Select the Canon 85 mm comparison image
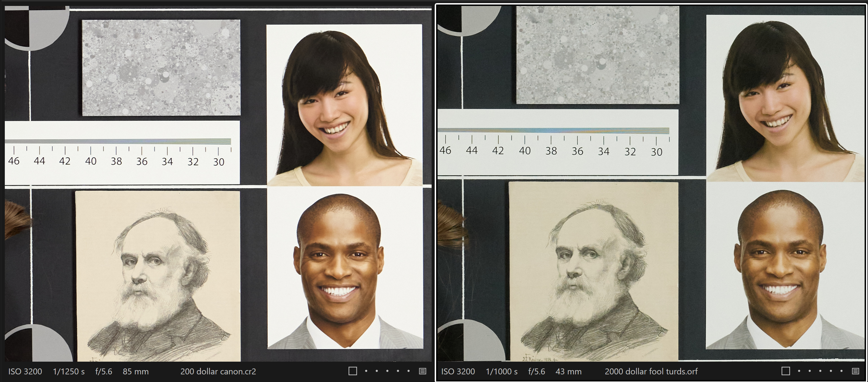 (x=218, y=184)
